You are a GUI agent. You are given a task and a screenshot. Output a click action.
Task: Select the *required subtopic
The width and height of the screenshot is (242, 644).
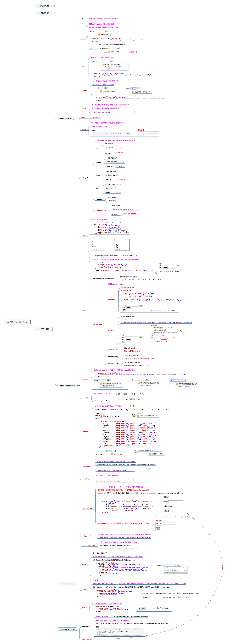click(x=86, y=432)
